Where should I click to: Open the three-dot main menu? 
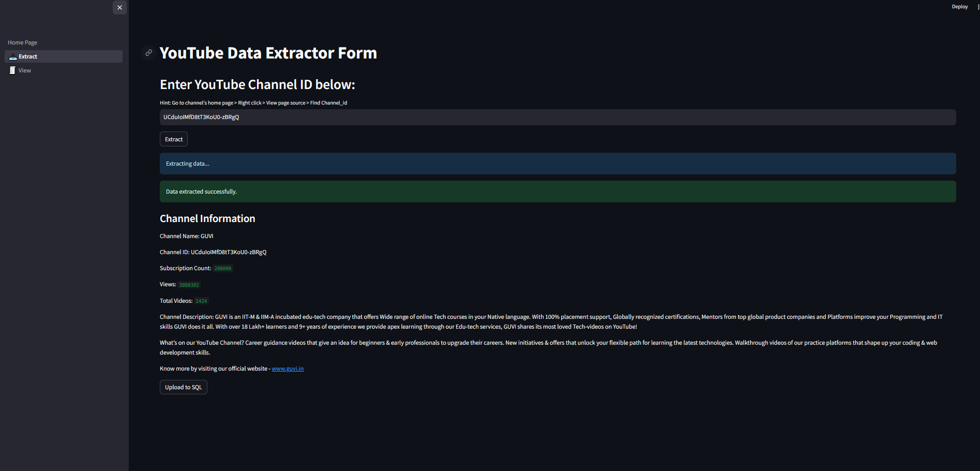978,7
